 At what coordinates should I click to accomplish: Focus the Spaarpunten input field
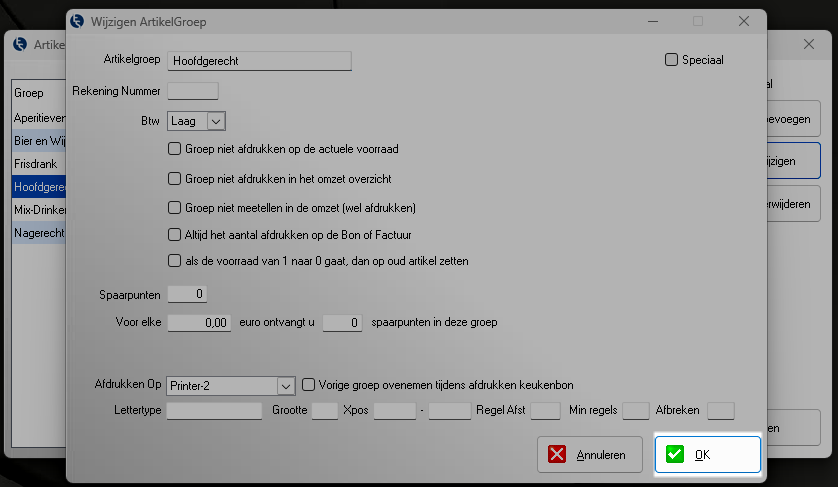187,294
